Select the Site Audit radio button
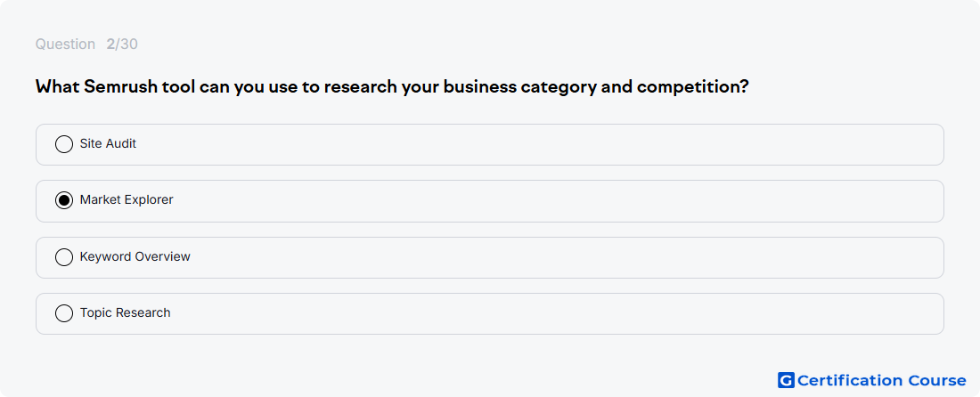Viewport: 980px width, 397px height. [x=64, y=144]
